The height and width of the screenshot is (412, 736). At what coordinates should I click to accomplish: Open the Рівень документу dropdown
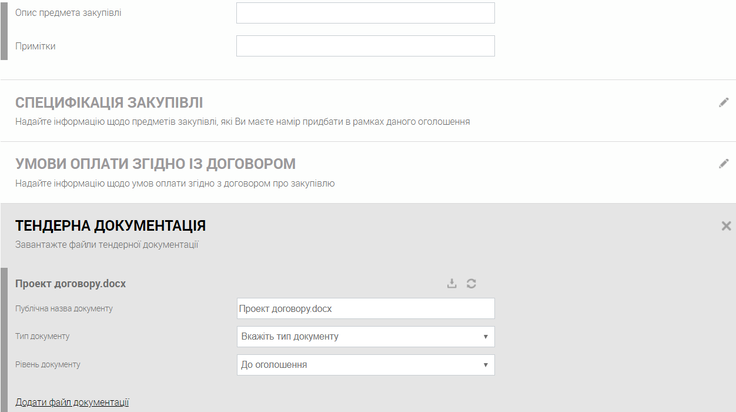coord(365,365)
